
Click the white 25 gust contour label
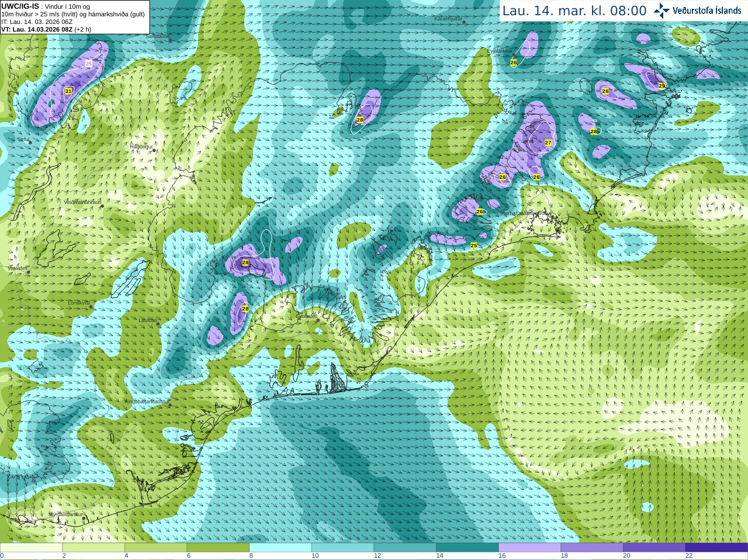[89, 63]
